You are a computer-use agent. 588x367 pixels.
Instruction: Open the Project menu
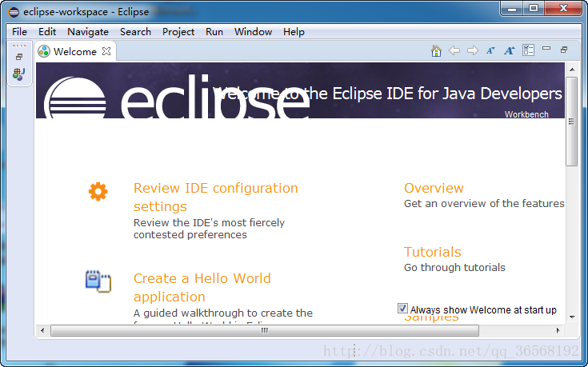(178, 32)
